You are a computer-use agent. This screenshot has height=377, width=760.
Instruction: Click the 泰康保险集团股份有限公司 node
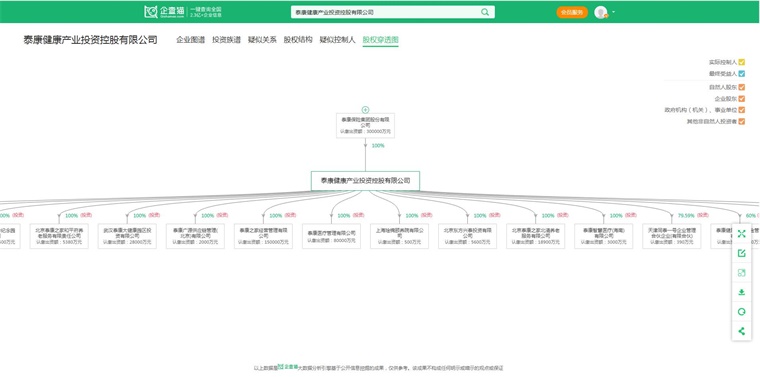[x=365, y=126]
